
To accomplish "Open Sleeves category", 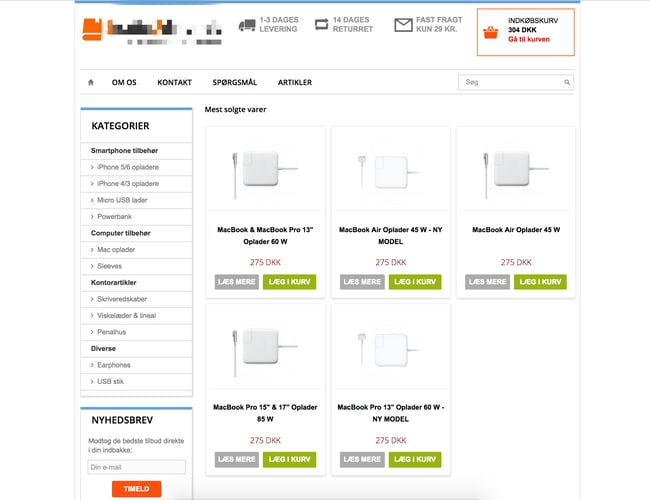I will click(109, 266).
